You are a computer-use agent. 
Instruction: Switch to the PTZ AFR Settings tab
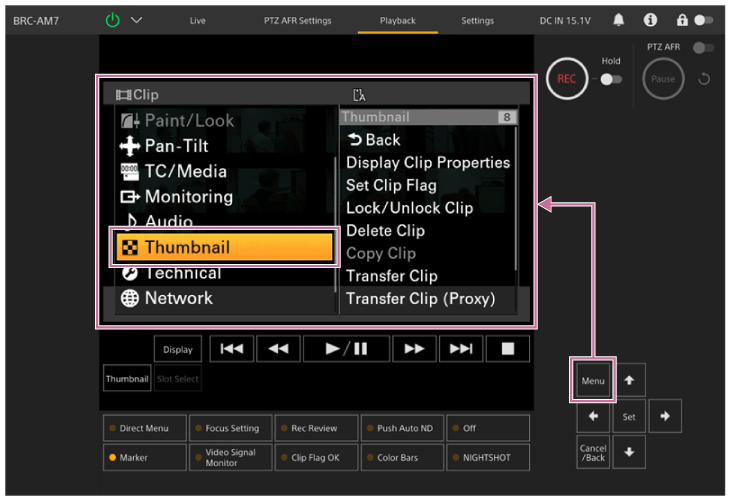[297, 20]
